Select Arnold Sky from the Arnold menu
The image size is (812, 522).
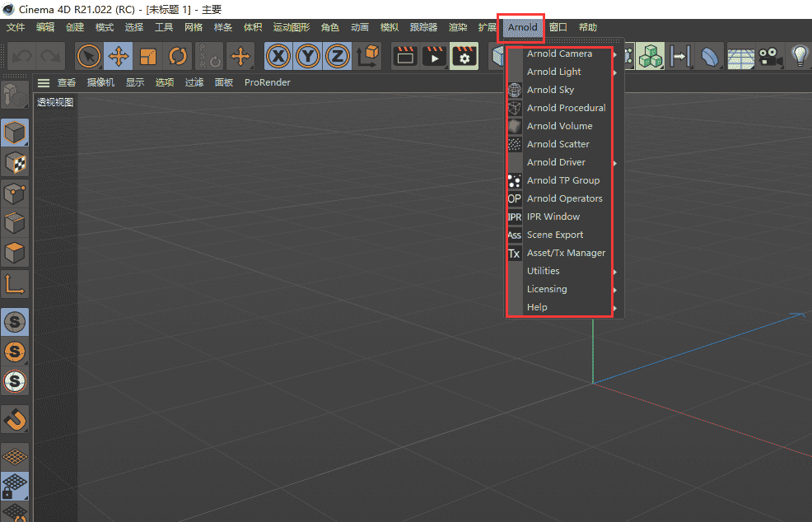point(549,90)
